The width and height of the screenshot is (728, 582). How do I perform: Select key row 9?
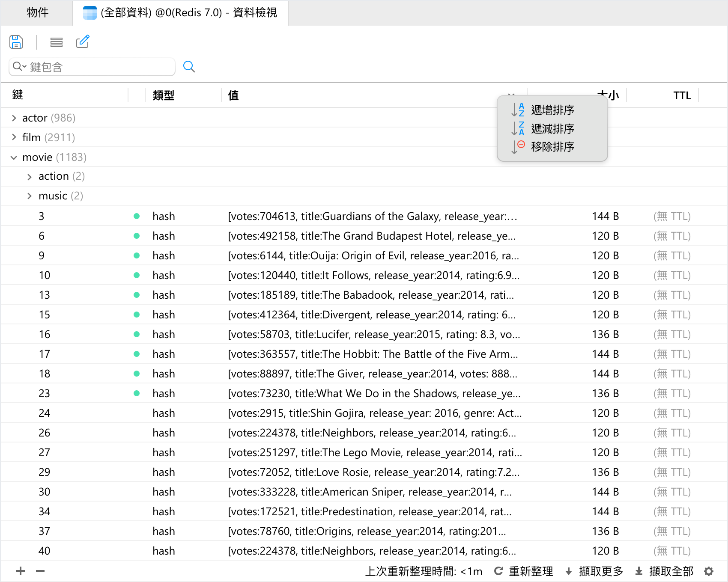click(x=364, y=255)
